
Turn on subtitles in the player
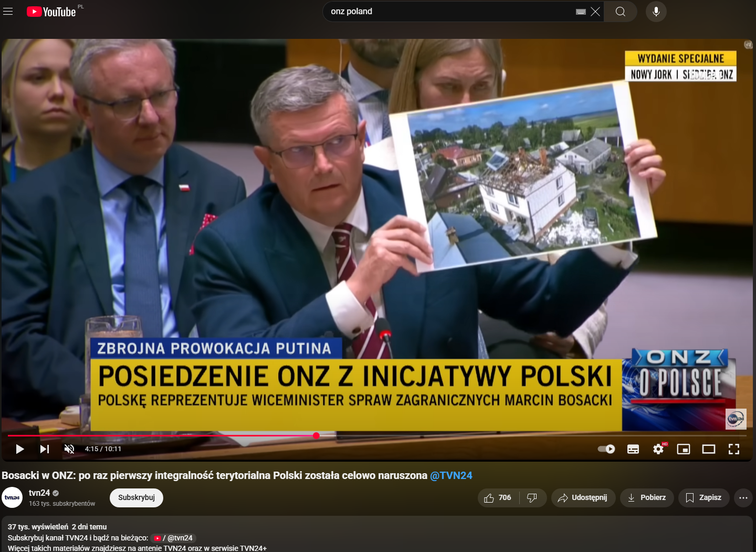point(633,449)
